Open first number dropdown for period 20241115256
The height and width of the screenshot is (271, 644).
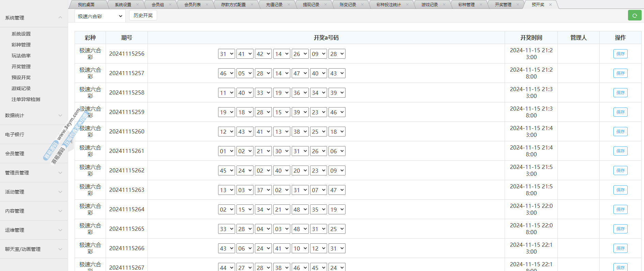226,54
